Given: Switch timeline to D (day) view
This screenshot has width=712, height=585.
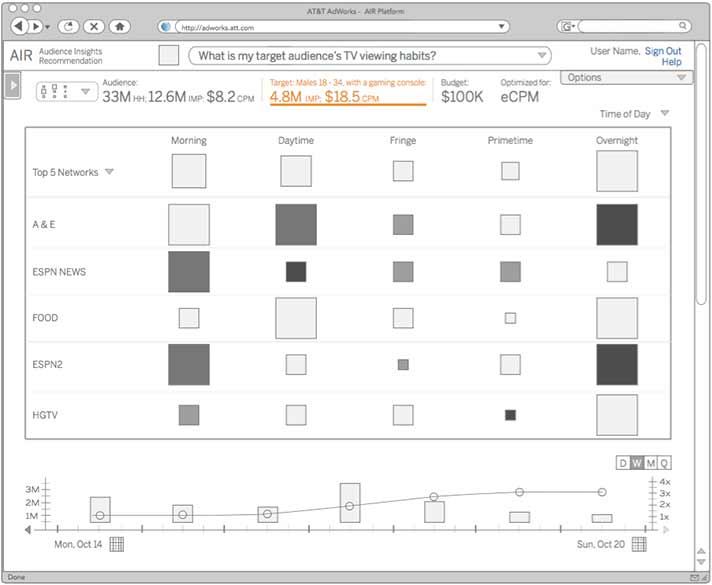Looking at the screenshot, I should pyautogui.click(x=623, y=463).
